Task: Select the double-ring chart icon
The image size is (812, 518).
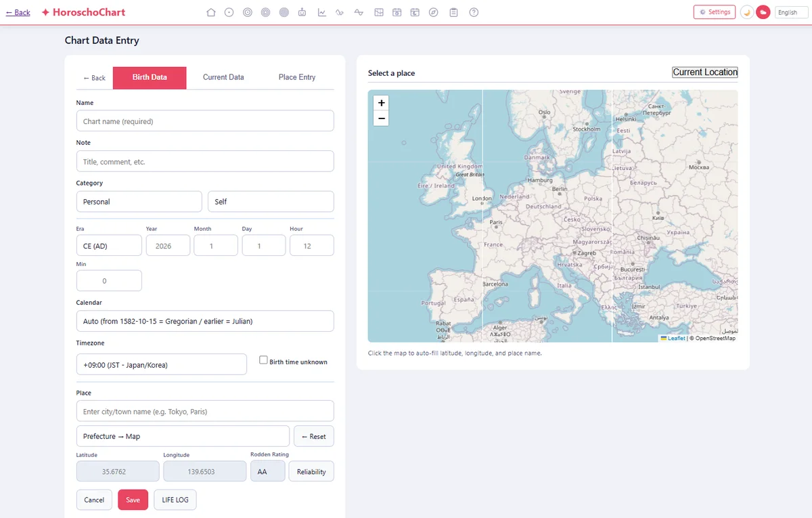Action: pos(248,12)
